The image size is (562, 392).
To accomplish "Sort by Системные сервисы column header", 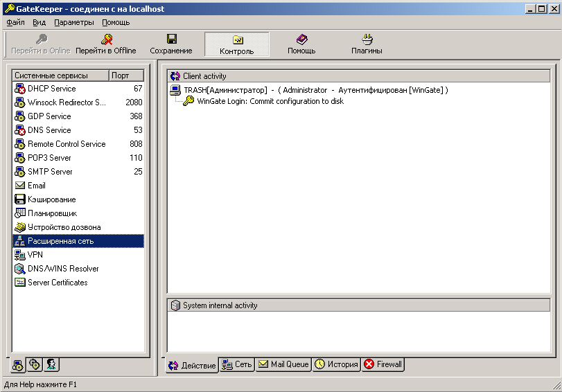I will tap(60, 75).
